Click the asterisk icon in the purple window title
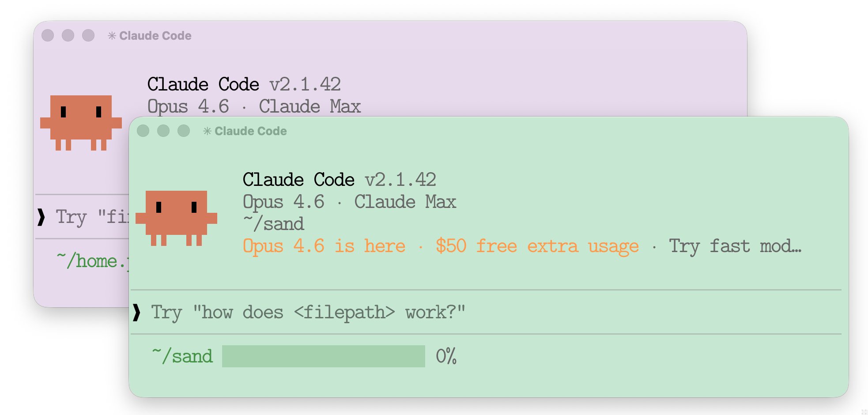 (112, 36)
